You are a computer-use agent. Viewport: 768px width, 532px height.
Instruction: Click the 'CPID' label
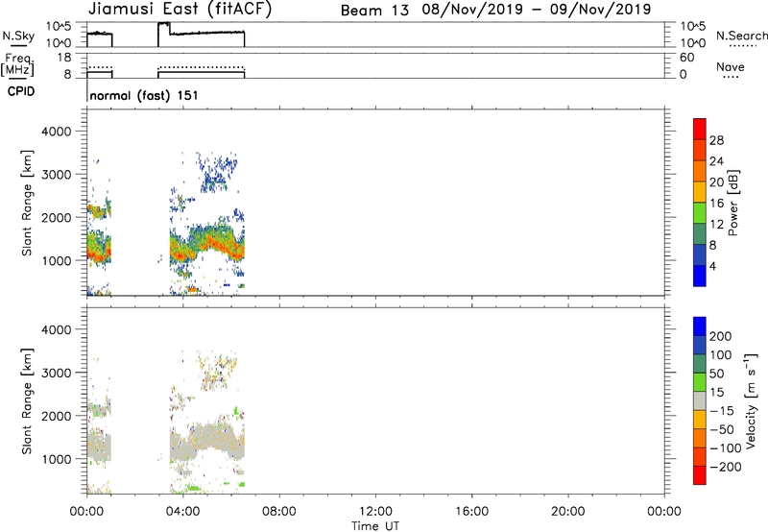20,91
